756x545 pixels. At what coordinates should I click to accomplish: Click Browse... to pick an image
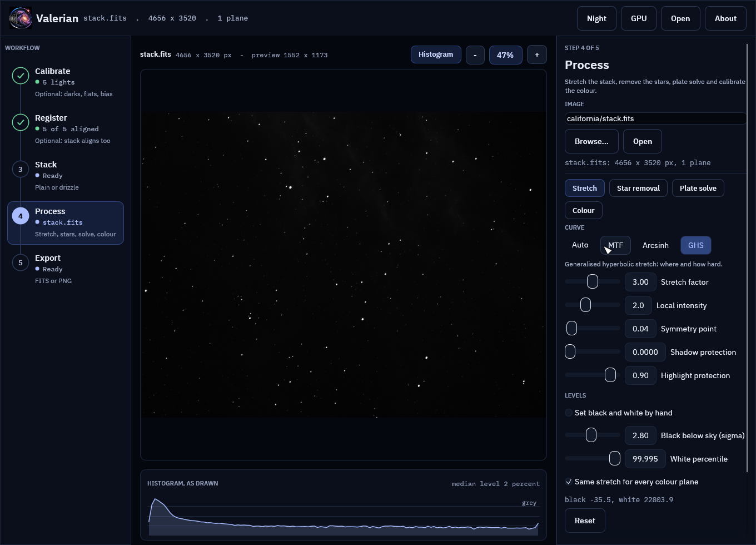pos(591,141)
